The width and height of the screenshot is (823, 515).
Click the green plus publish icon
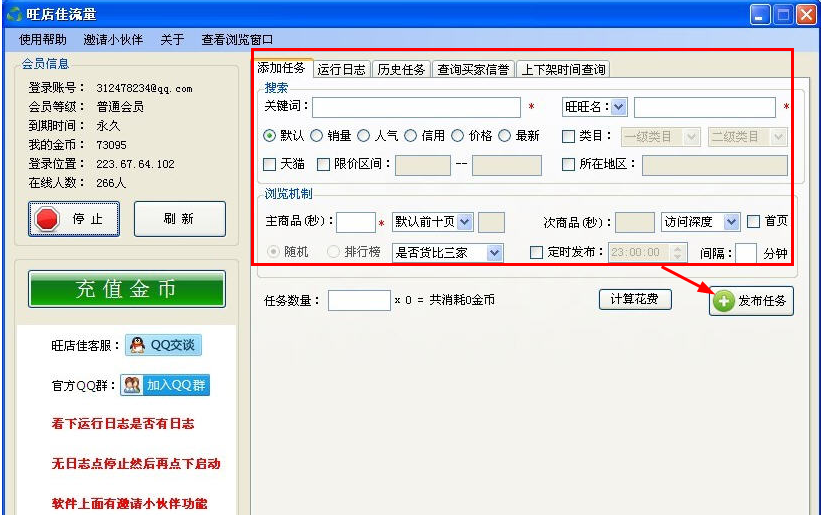pyautogui.click(x=723, y=301)
